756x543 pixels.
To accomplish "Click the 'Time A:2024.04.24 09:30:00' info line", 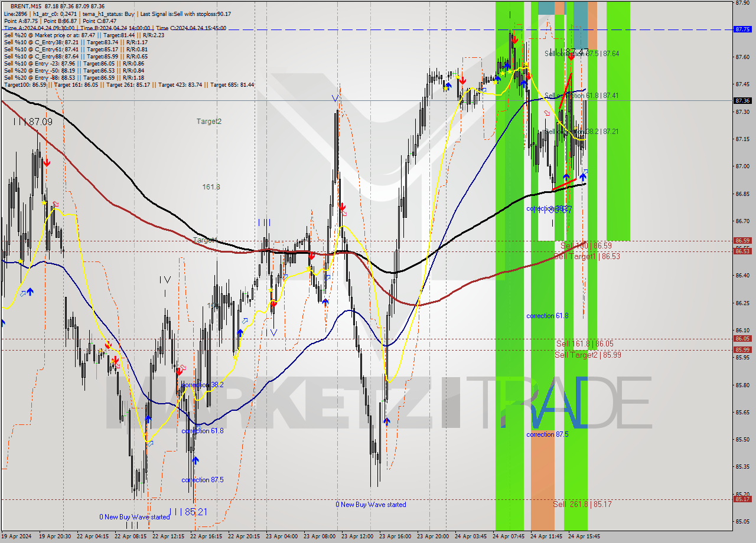I will point(115,28).
